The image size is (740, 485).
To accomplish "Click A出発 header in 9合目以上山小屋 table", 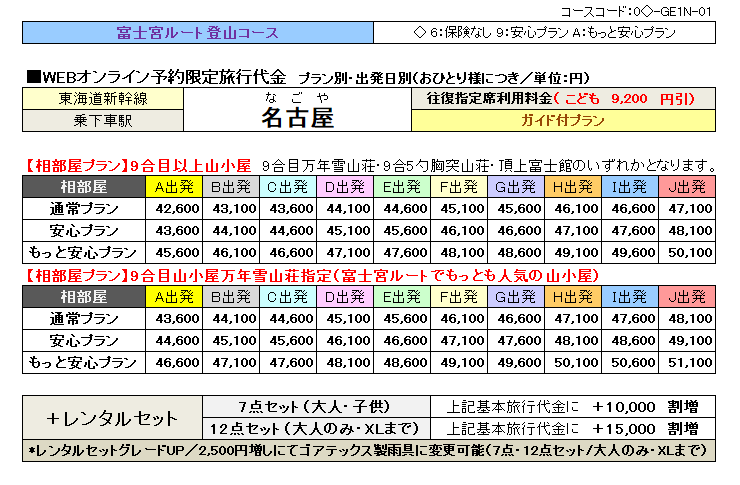I will (174, 187).
